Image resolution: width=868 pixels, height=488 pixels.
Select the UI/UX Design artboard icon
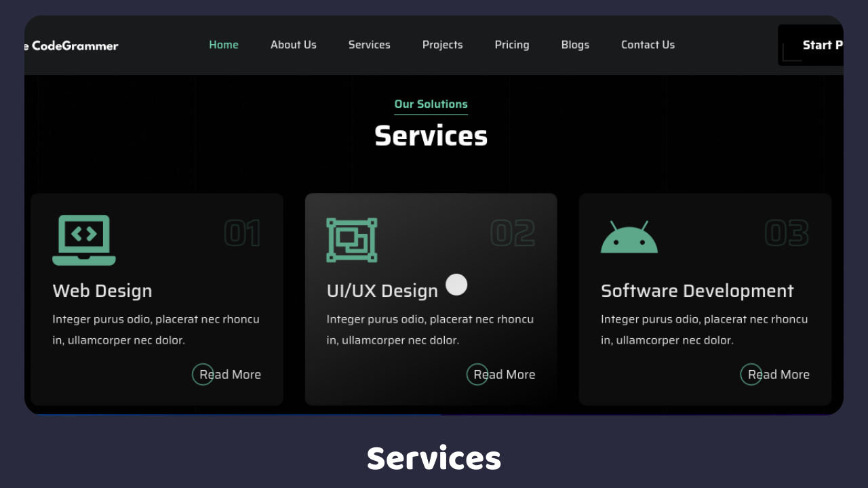[x=352, y=239]
